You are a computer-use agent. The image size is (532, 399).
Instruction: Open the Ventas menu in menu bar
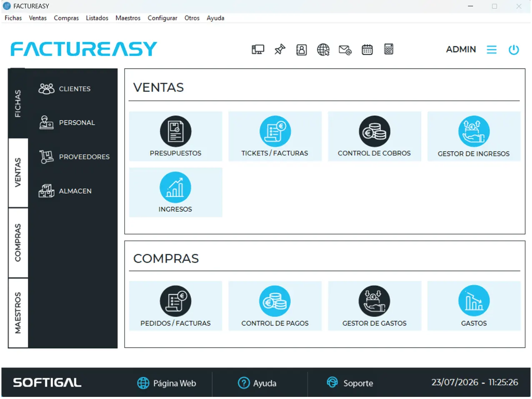[x=38, y=18]
